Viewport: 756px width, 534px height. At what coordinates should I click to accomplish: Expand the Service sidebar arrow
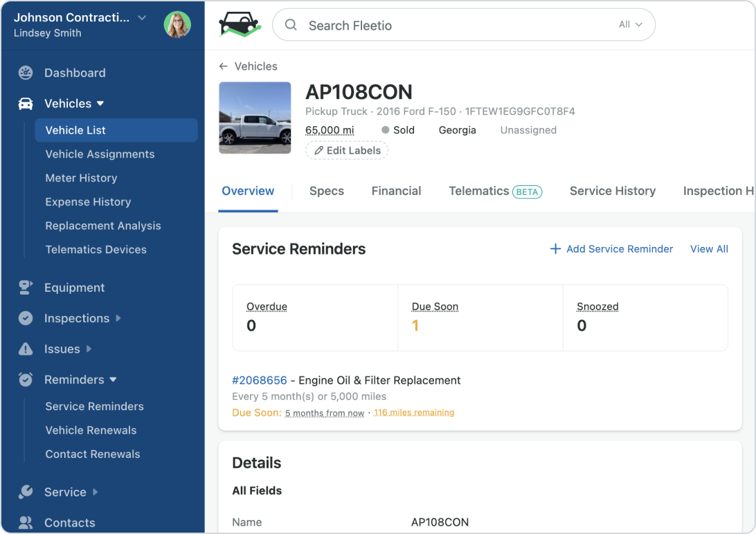95,492
